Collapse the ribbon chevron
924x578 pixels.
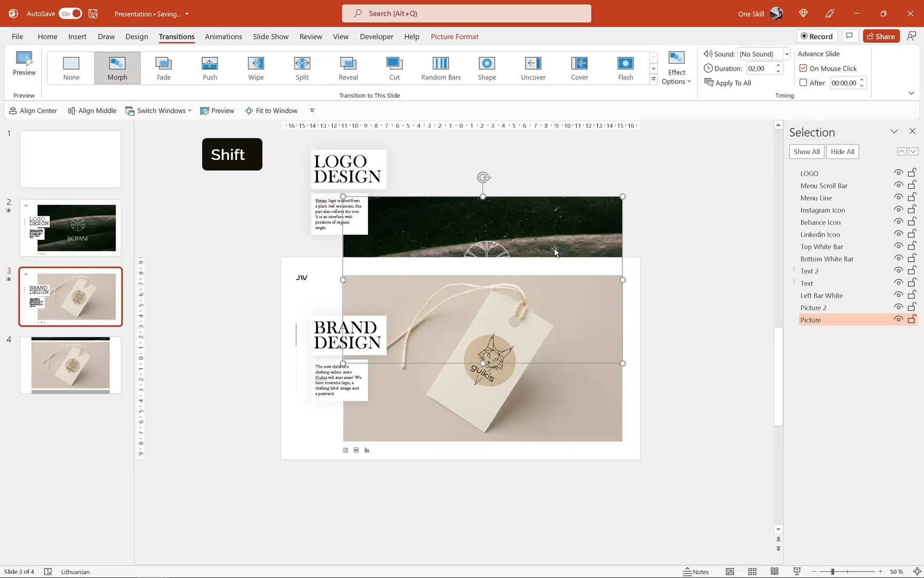[911, 93]
